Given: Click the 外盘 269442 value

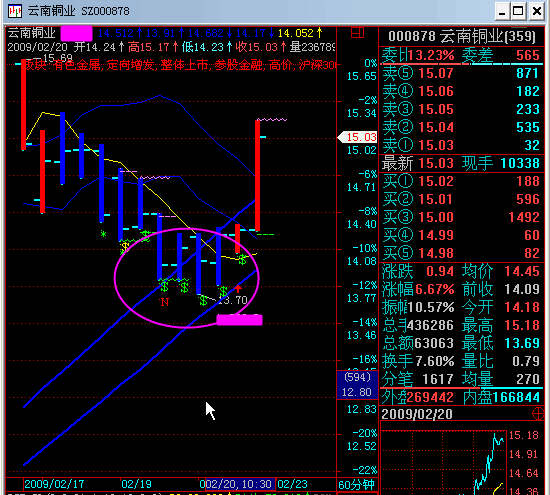Looking at the screenshot, I should (x=431, y=397).
